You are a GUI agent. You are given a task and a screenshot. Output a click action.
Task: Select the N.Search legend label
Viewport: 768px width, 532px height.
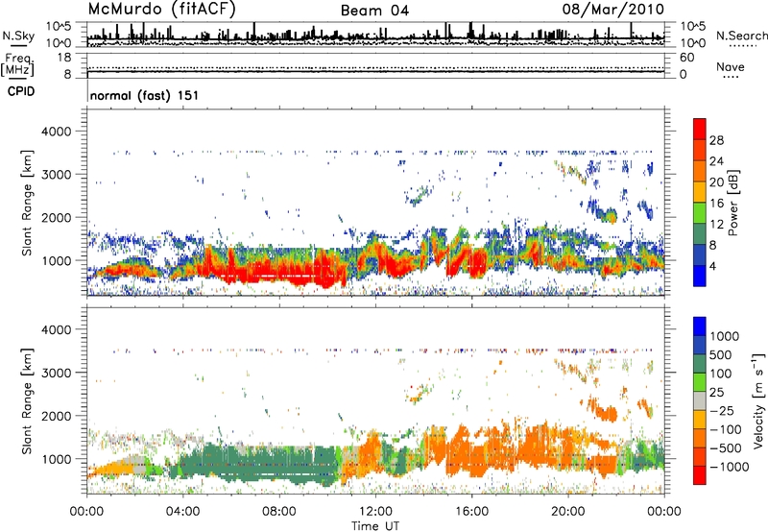click(x=741, y=36)
